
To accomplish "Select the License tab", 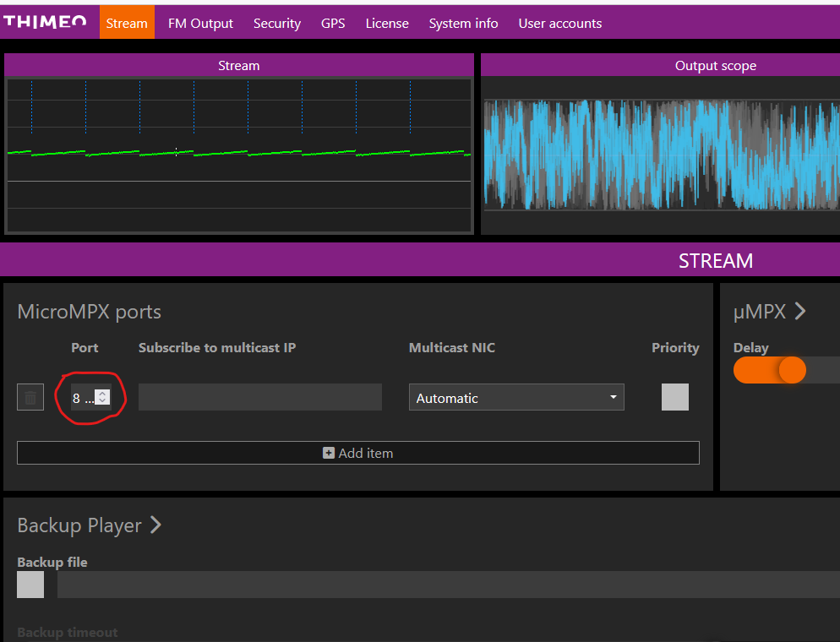I will [x=387, y=24].
